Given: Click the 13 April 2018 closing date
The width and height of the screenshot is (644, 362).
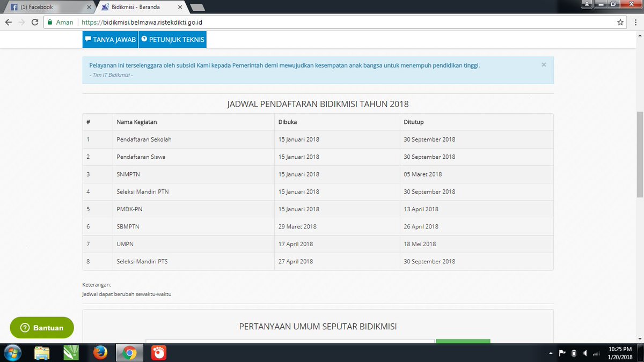Looking at the screenshot, I should click(421, 209).
